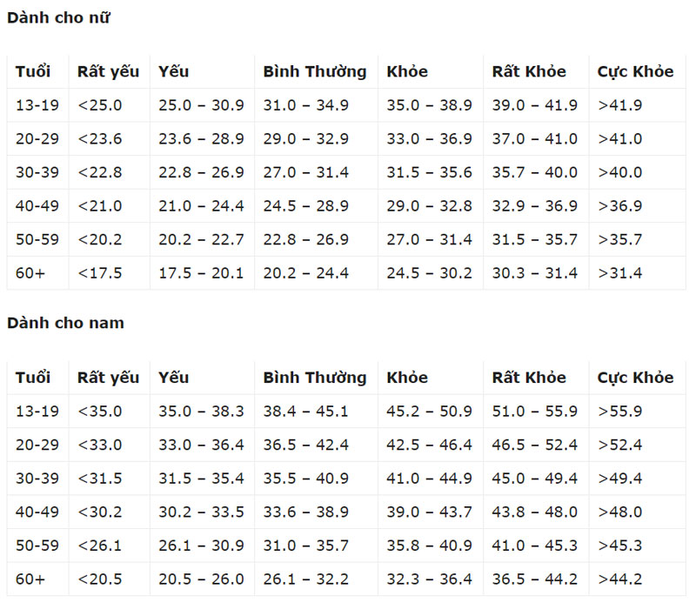
Task: Click the cell showing 43.8 – 48.0
Action: pyautogui.click(x=534, y=512)
